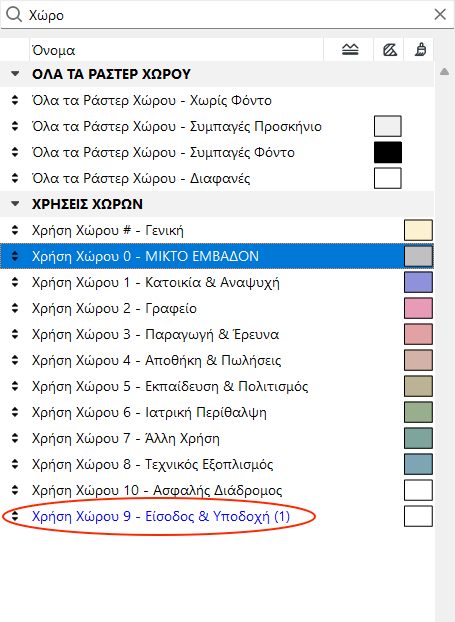This screenshot has width=455, height=622.
Task: Click the black swatch of Συμπαγές Φόντο
Action: 388,152
